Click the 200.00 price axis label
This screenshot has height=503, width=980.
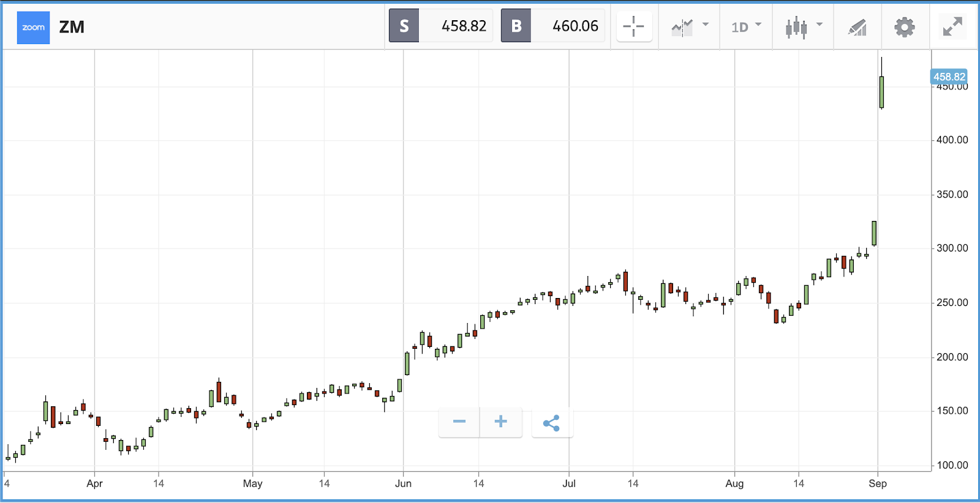coord(952,357)
